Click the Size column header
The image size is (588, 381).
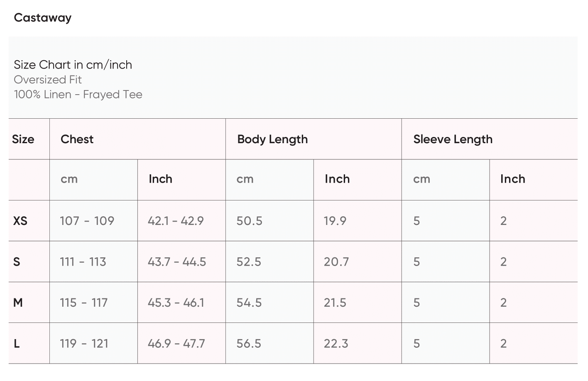point(23,139)
